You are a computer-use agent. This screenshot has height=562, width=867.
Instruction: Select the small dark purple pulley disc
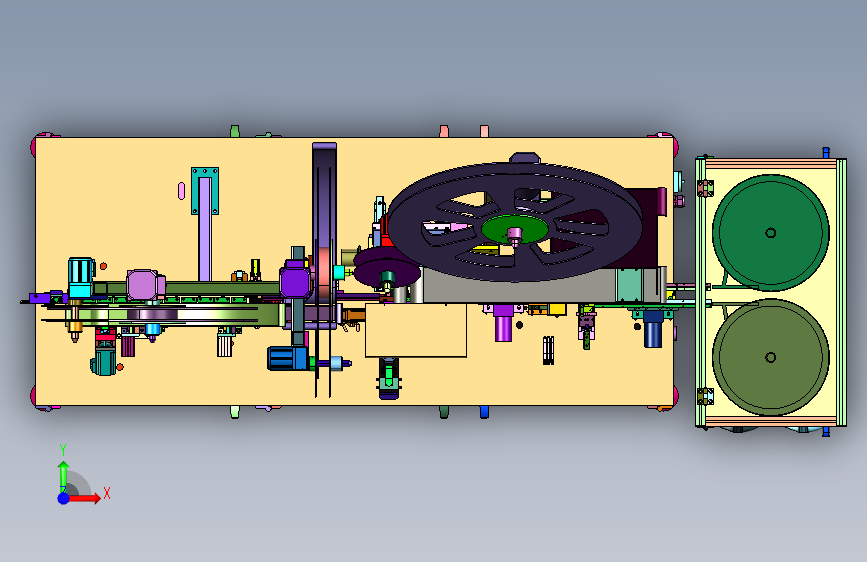coord(387,268)
